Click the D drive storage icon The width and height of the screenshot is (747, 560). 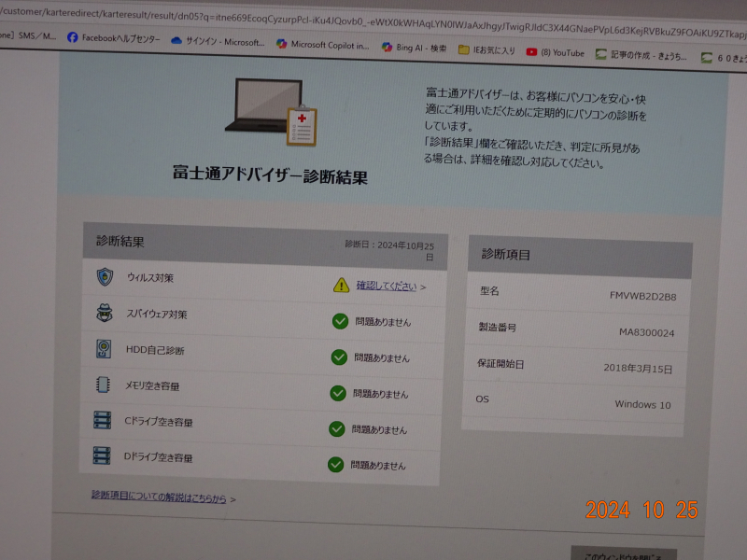pos(102,455)
